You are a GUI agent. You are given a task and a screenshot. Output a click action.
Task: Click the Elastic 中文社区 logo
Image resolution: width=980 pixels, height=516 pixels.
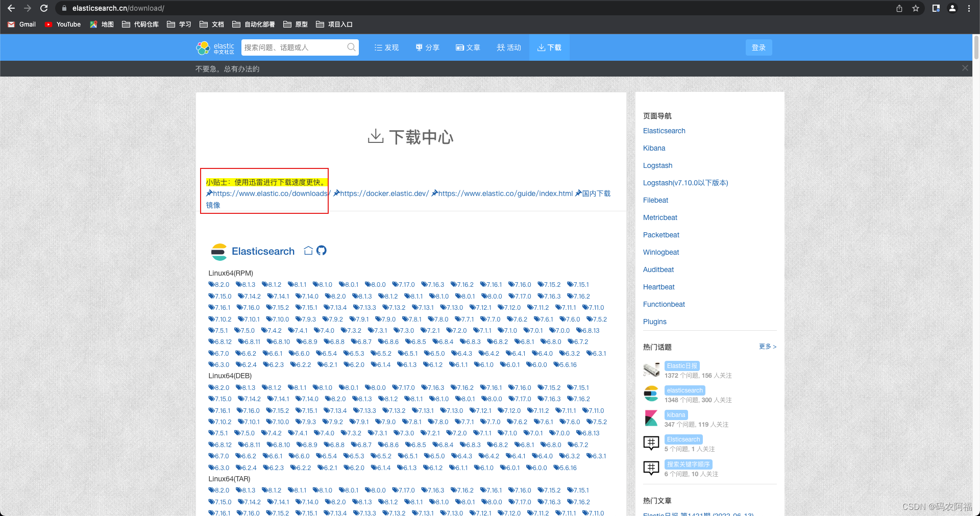215,48
